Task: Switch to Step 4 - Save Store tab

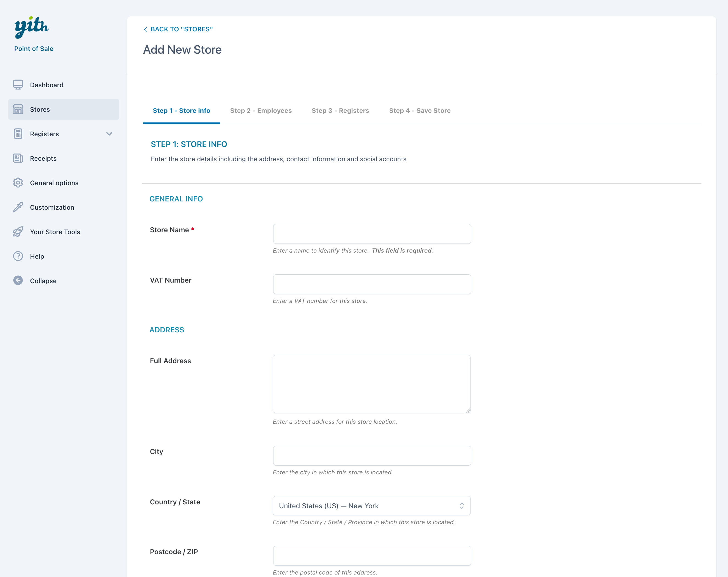Action: [x=419, y=110]
